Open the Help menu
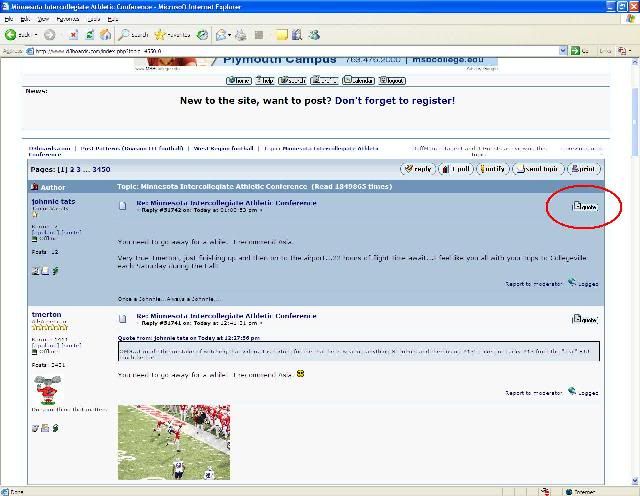The width and height of the screenshot is (640, 496). [x=113, y=19]
